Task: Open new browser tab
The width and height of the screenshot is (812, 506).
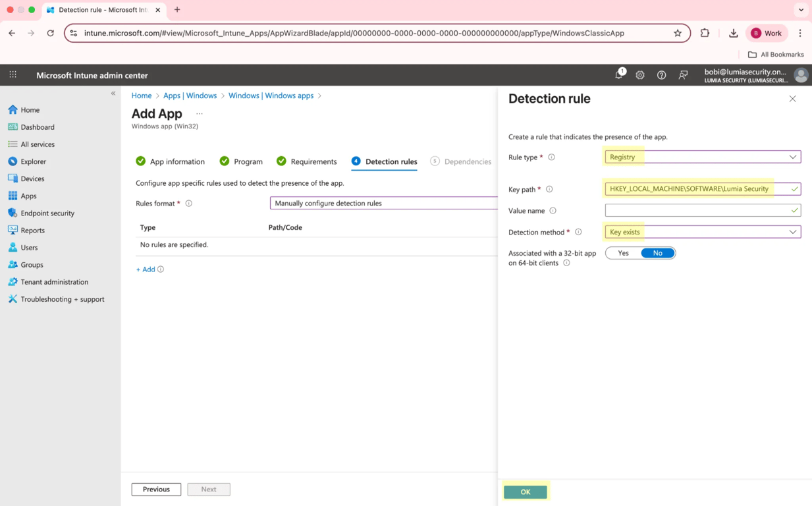Action: 177,10
